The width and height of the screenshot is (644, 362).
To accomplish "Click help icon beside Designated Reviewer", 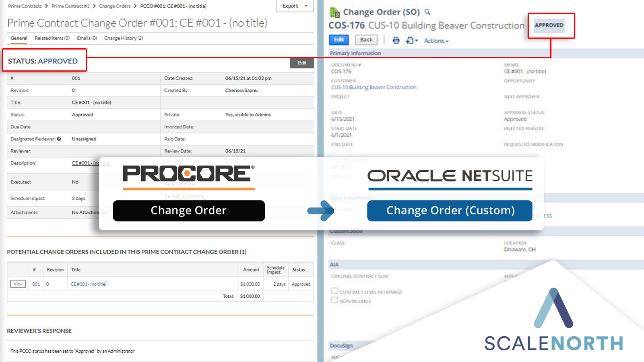I will point(59,139).
